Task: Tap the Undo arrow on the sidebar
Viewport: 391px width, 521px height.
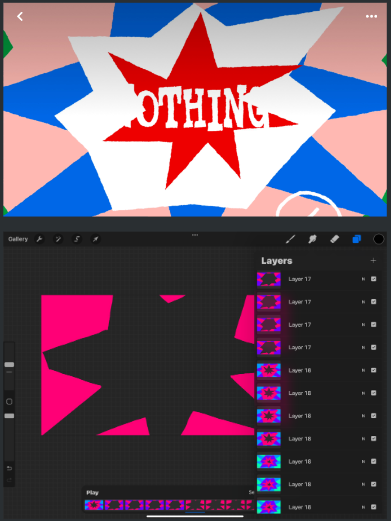Action: pyautogui.click(x=9, y=468)
